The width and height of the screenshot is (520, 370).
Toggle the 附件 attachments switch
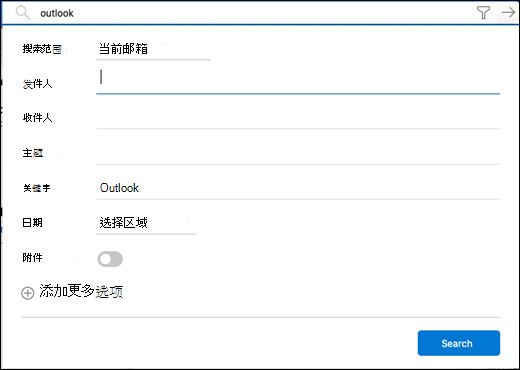110,259
